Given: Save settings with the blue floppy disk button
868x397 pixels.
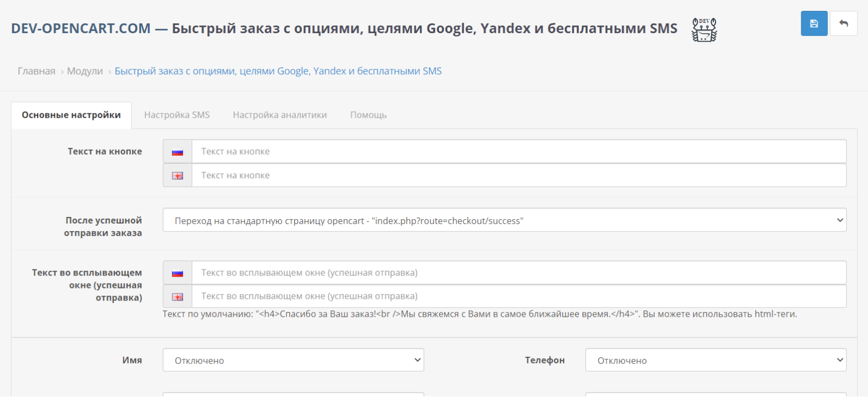Looking at the screenshot, I should click(814, 23).
